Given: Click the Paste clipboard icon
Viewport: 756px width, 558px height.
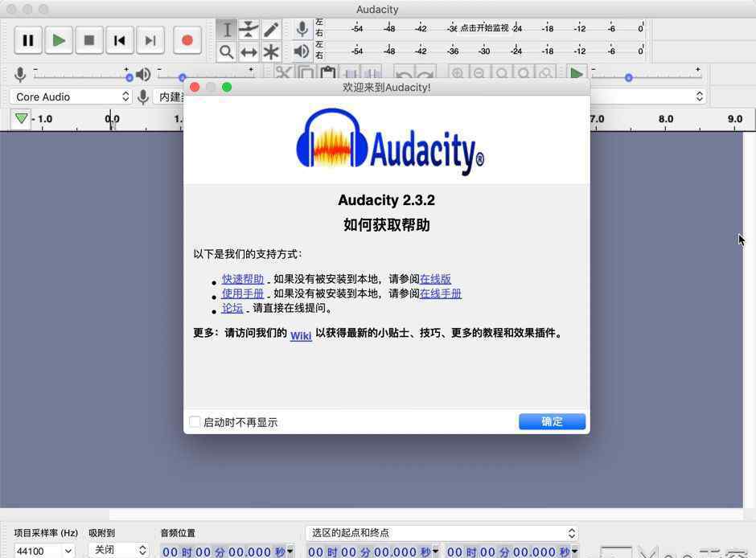Looking at the screenshot, I should click(328, 73).
